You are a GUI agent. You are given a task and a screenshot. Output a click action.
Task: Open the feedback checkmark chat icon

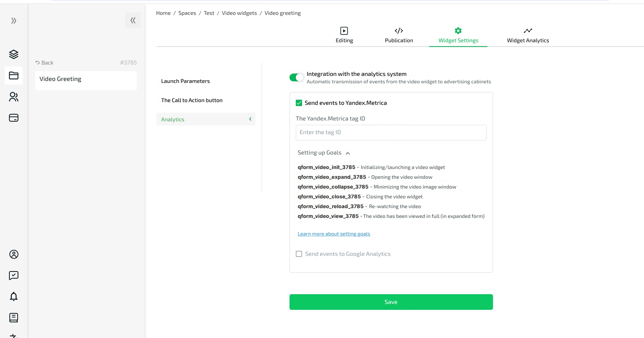14,275
